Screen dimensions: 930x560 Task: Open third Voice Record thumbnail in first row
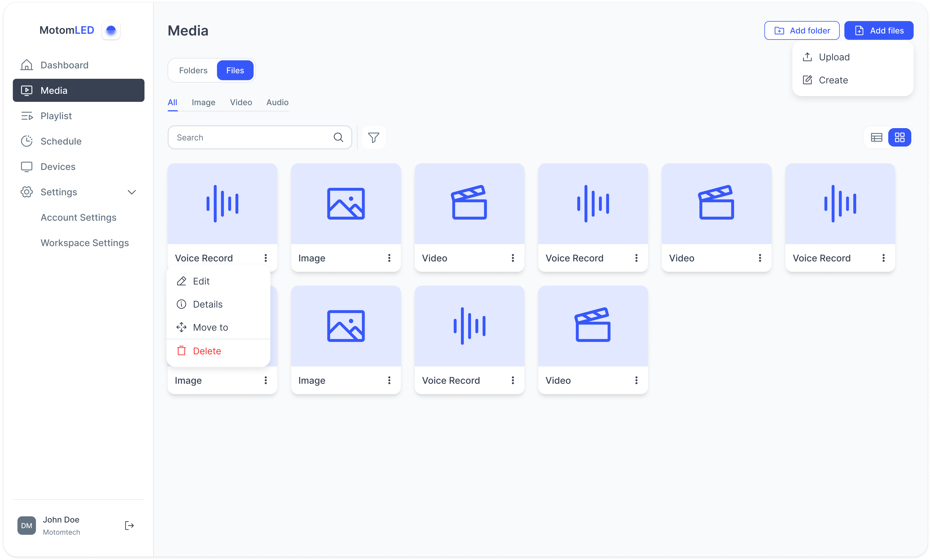pyautogui.click(x=840, y=204)
